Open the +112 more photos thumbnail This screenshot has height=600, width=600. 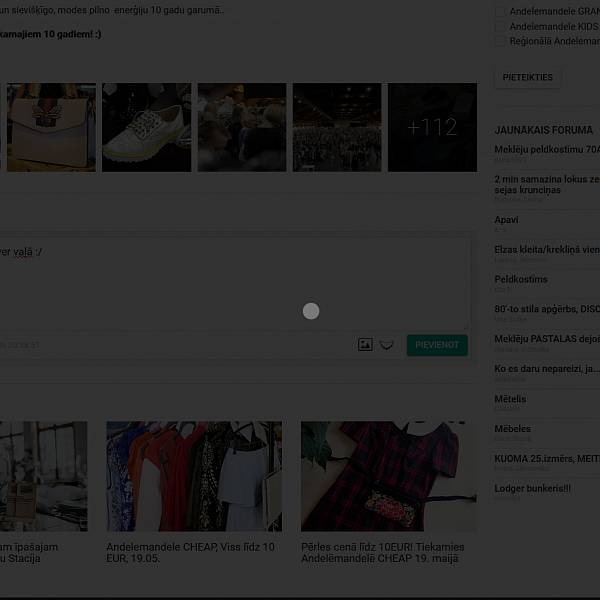pos(432,127)
